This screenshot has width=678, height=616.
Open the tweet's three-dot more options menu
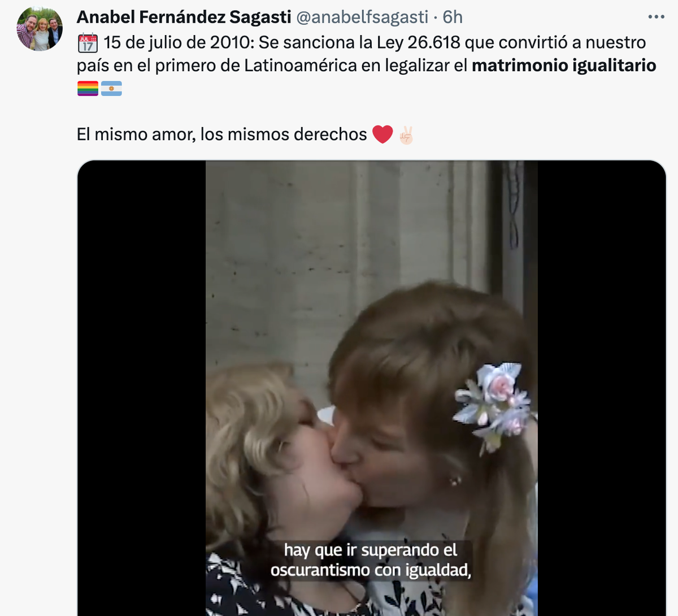point(656,17)
